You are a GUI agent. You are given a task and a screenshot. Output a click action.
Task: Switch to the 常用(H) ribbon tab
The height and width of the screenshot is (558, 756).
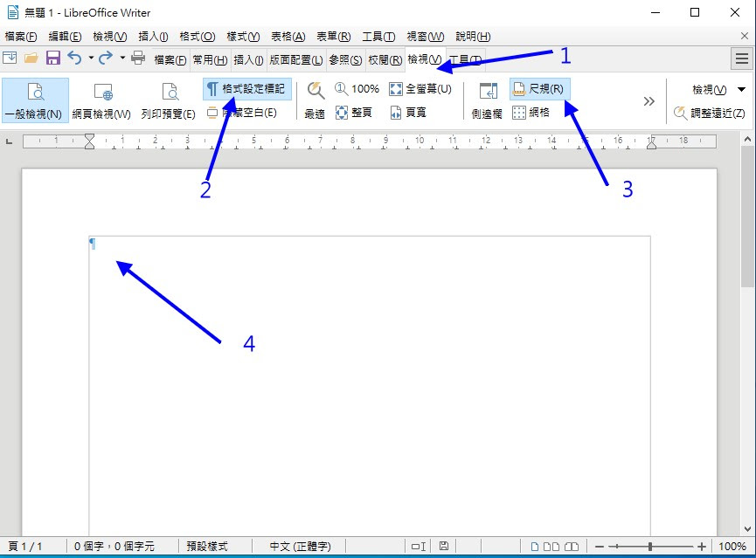210,59
